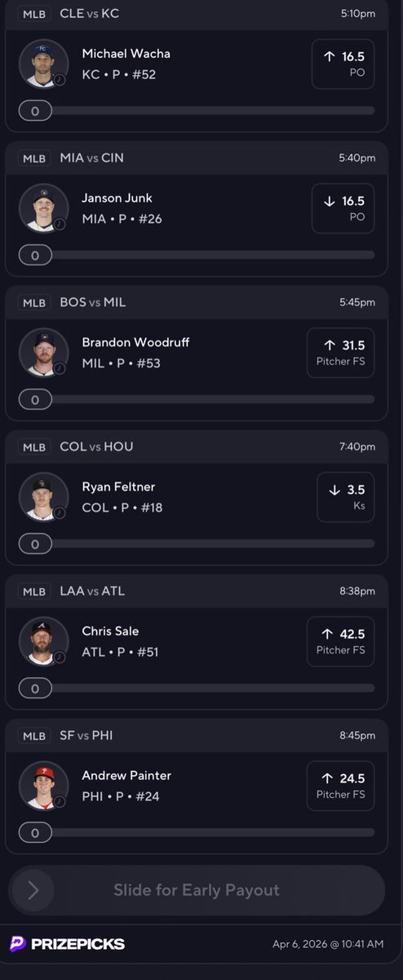This screenshot has height=980, width=403.
Task: Open the BOS vs MIL game header
Action: [197, 302]
